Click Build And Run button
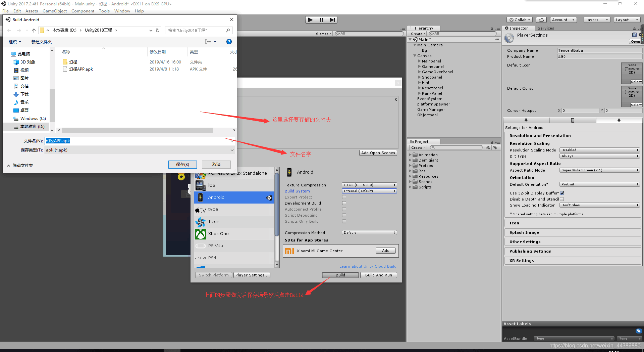The height and width of the screenshot is (352, 644). [x=379, y=275]
